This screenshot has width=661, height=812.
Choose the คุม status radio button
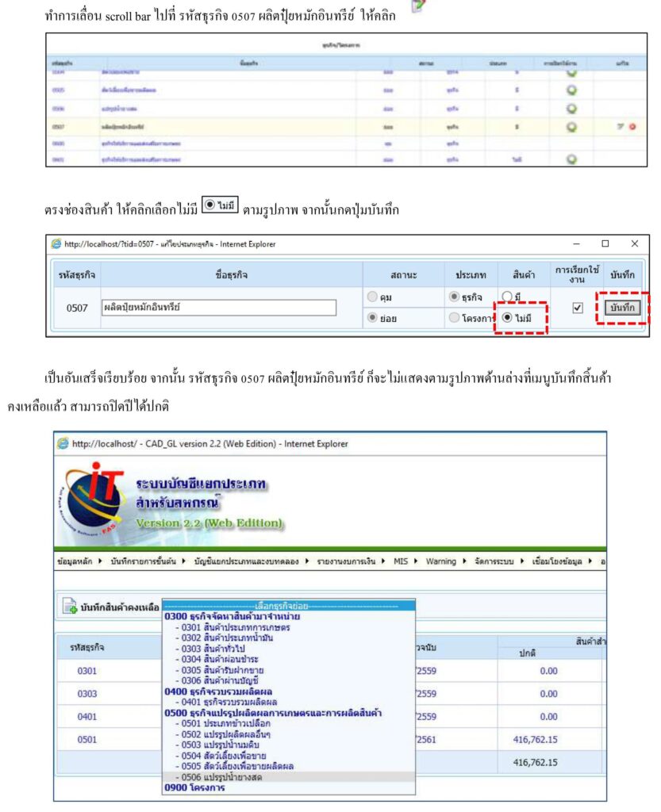click(x=375, y=297)
